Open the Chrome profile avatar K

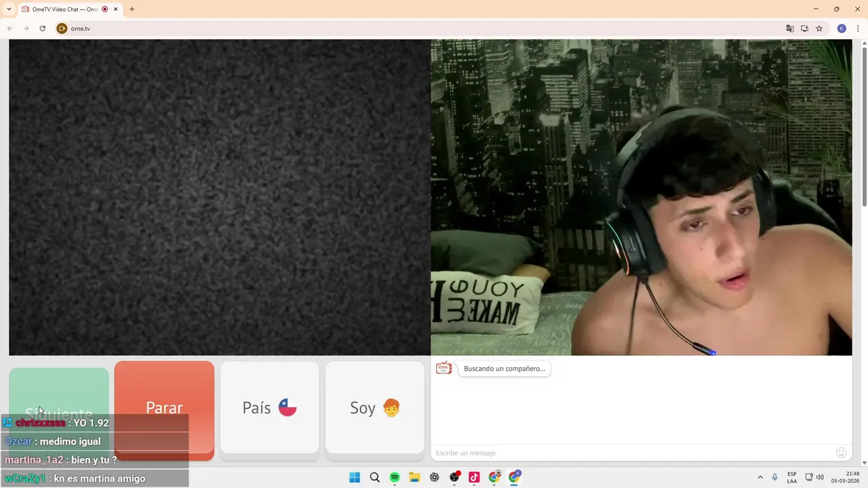click(x=842, y=28)
